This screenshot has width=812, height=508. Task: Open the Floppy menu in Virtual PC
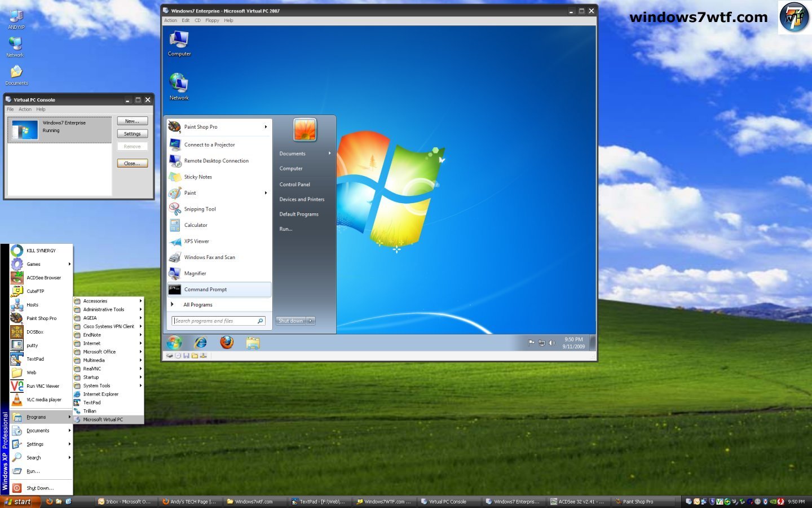point(212,20)
